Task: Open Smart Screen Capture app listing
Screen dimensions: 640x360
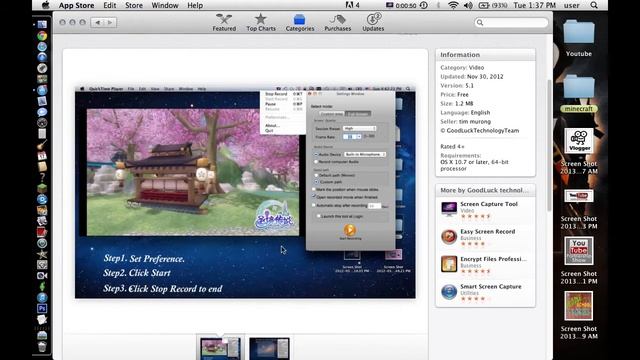Action: pos(491,287)
